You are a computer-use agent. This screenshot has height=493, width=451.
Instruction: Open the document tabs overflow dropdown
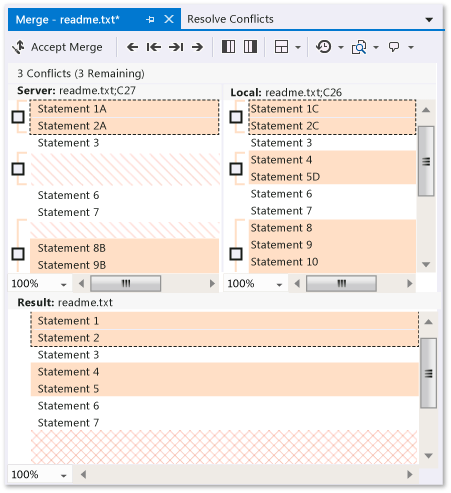coord(429,20)
